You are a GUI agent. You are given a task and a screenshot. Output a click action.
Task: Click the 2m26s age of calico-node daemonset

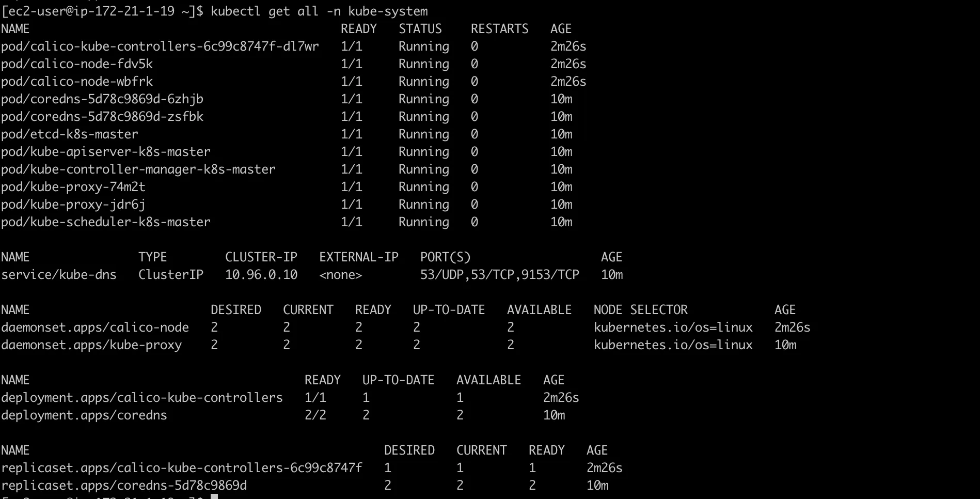click(793, 328)
